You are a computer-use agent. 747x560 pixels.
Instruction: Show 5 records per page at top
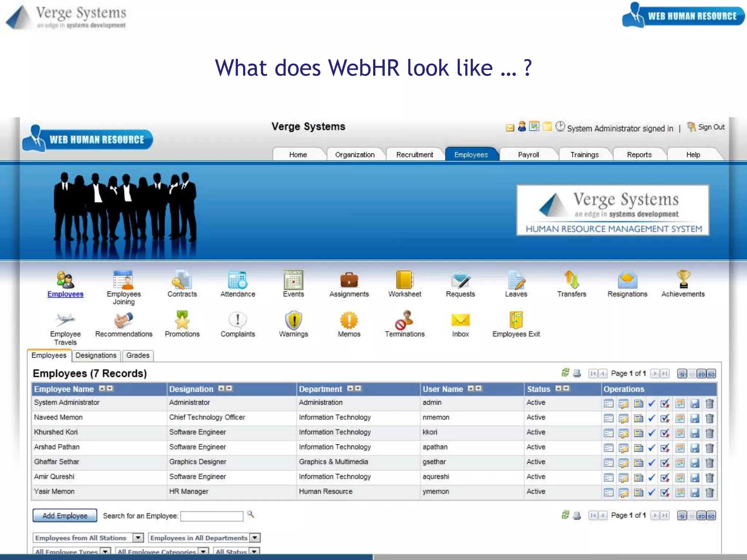click(682, 374)
